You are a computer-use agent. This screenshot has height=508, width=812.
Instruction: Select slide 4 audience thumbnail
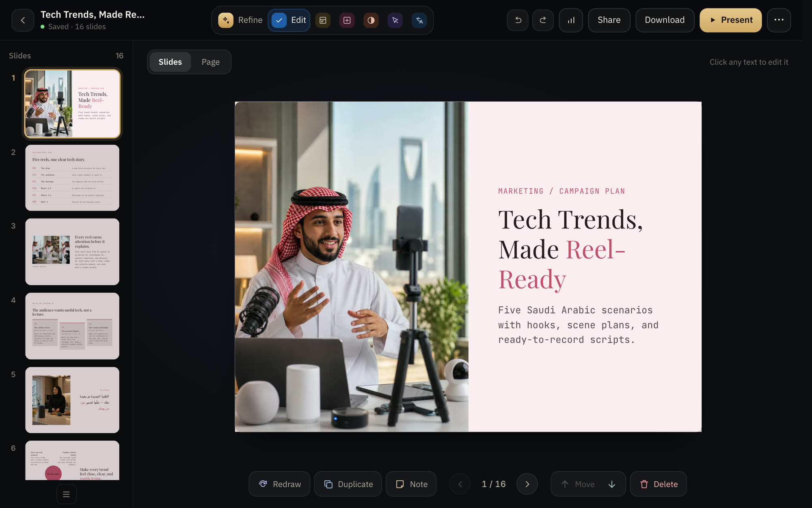(x=72, y=326)
